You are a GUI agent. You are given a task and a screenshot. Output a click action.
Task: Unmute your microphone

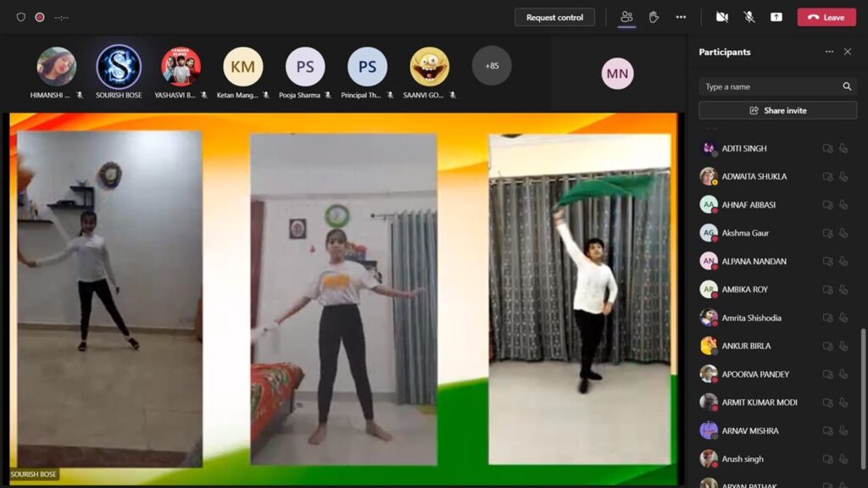[749, 17]
